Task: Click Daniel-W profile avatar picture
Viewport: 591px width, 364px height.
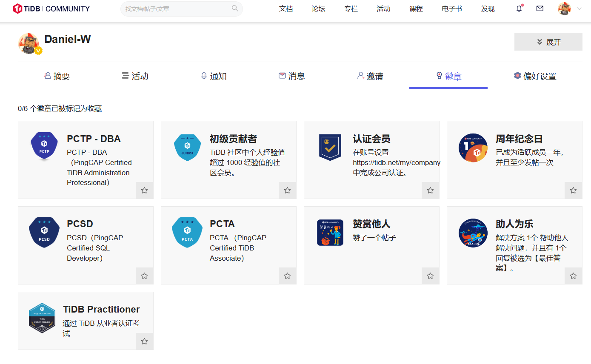Action: tap(29, 43)
